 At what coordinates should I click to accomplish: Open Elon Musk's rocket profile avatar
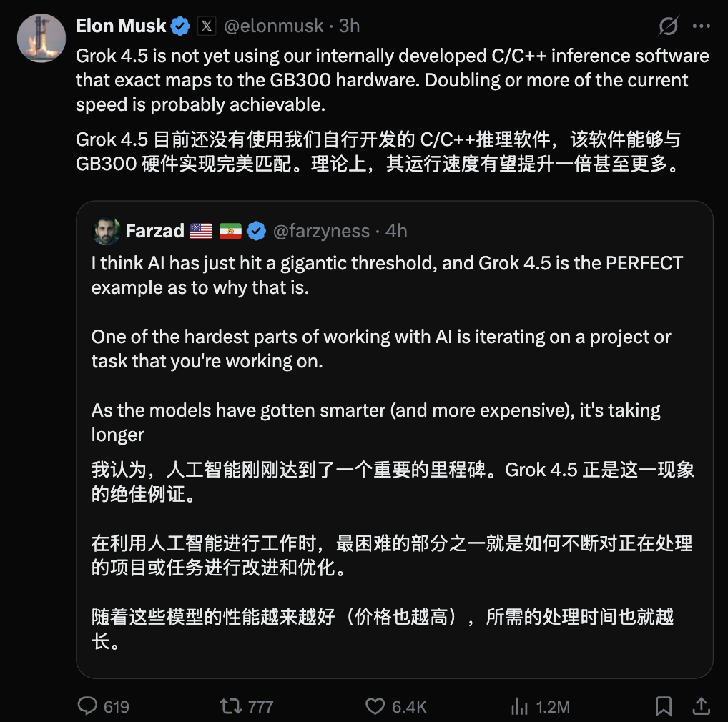(41, 38)
